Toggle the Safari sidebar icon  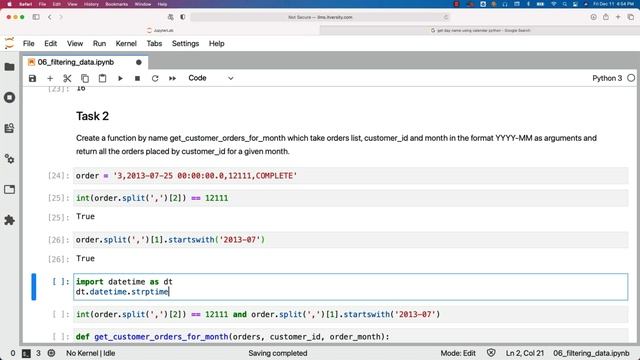coord(36,17)
